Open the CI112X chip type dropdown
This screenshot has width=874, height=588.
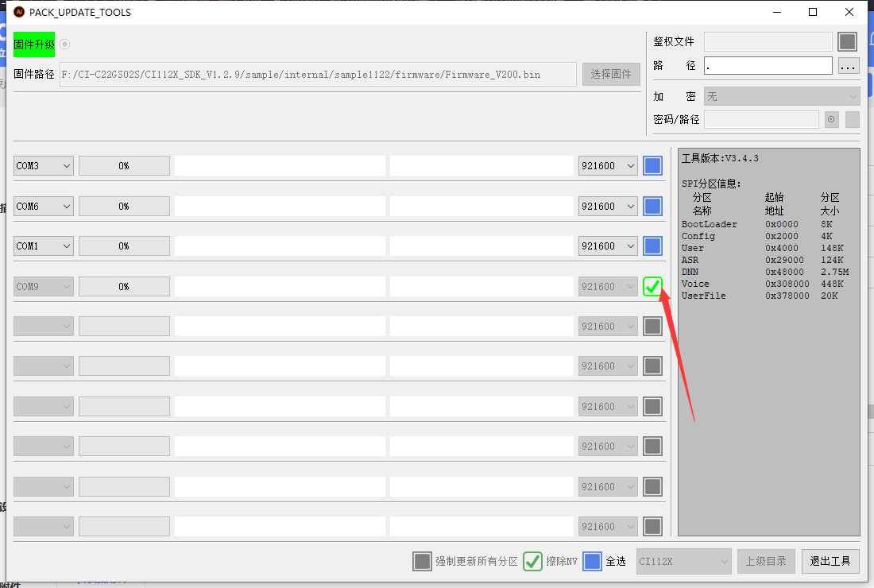pos(684,561)
